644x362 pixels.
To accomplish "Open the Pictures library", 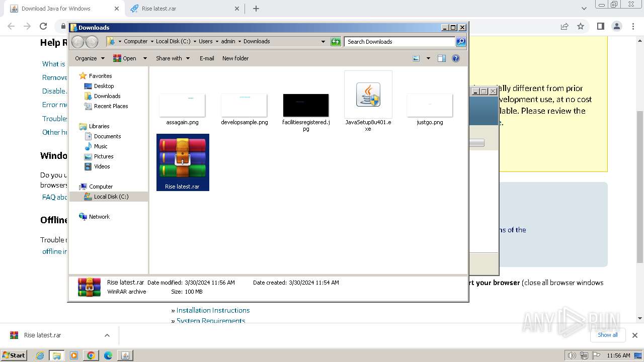I will [x=104, y=156].
